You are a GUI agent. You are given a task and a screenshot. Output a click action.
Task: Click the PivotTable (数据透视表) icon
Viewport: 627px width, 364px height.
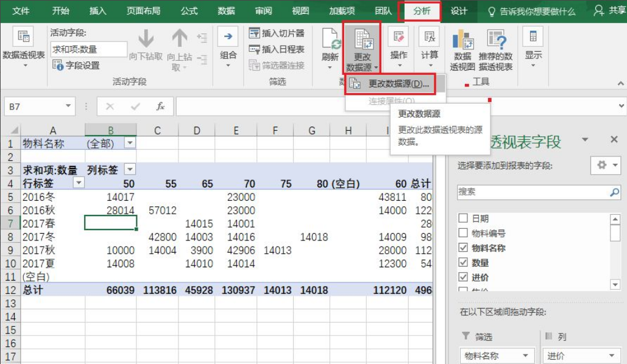pyautogui.click(x=24, y=38)
